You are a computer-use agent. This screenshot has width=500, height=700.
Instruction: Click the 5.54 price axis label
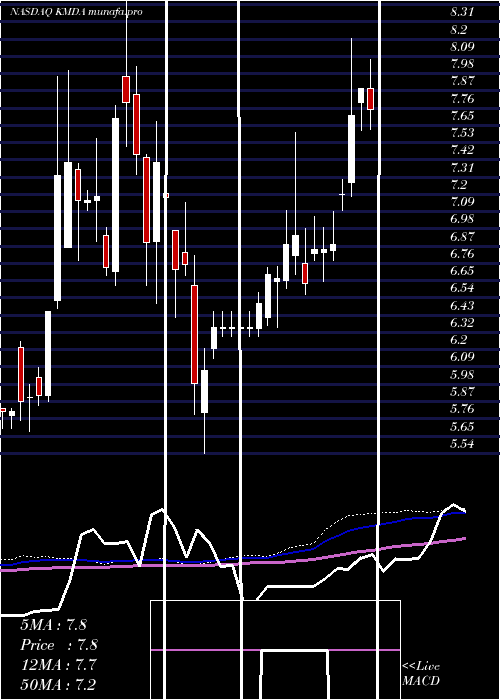point(462,443)
